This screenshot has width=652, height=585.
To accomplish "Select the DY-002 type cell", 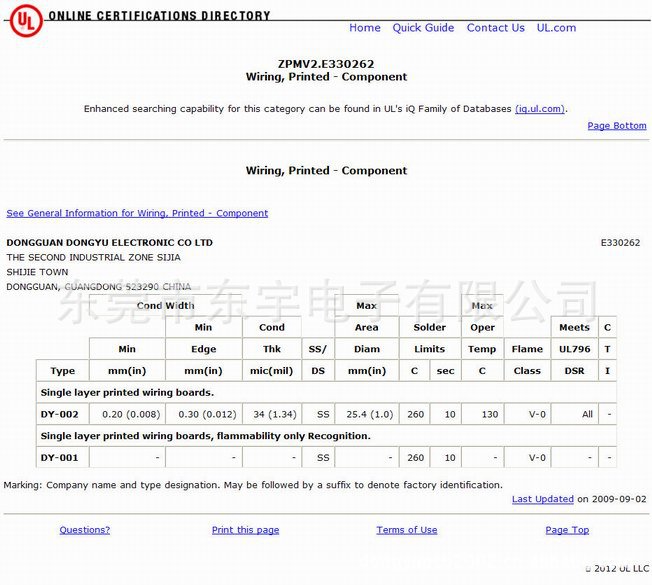I will (x=63, y=414).
